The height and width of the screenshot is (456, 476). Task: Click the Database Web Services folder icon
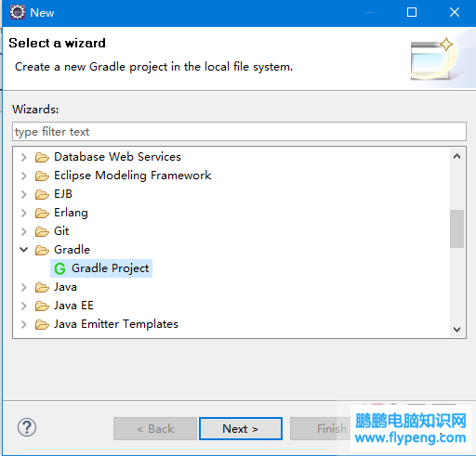42,157
